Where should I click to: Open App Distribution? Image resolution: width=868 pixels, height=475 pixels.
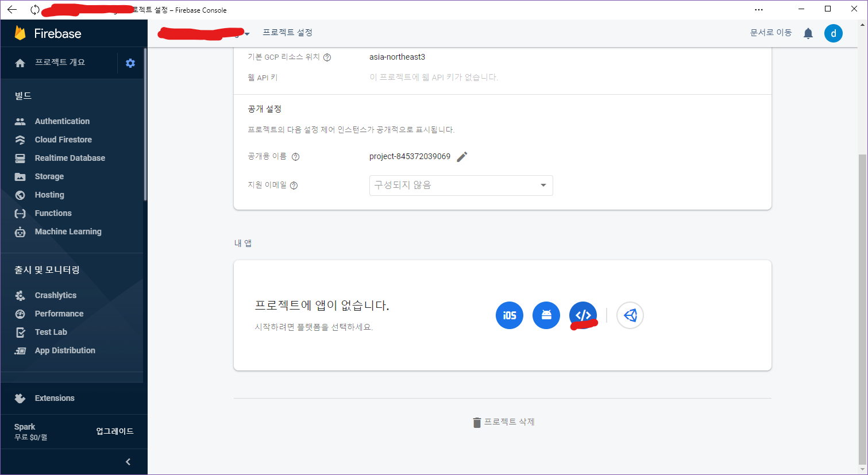pyautogui.click(x=65, y=350)
